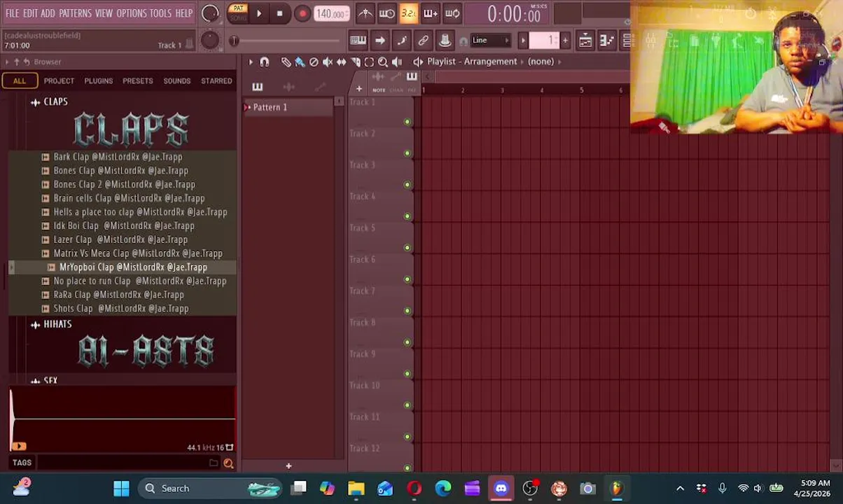Select the playlist Zoom tool

383,62
